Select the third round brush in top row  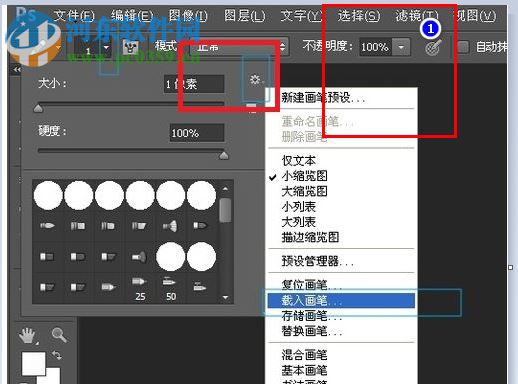[x=109, y=195]
